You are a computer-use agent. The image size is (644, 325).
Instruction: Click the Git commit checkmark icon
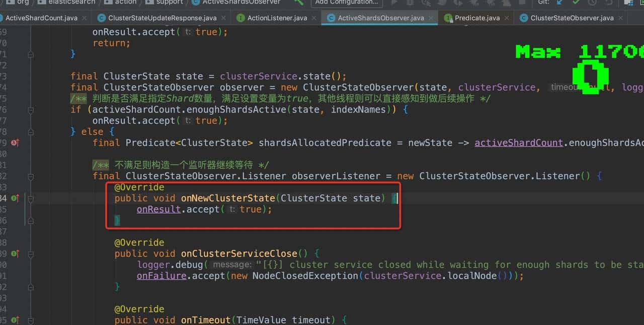(x=576, y=2)
